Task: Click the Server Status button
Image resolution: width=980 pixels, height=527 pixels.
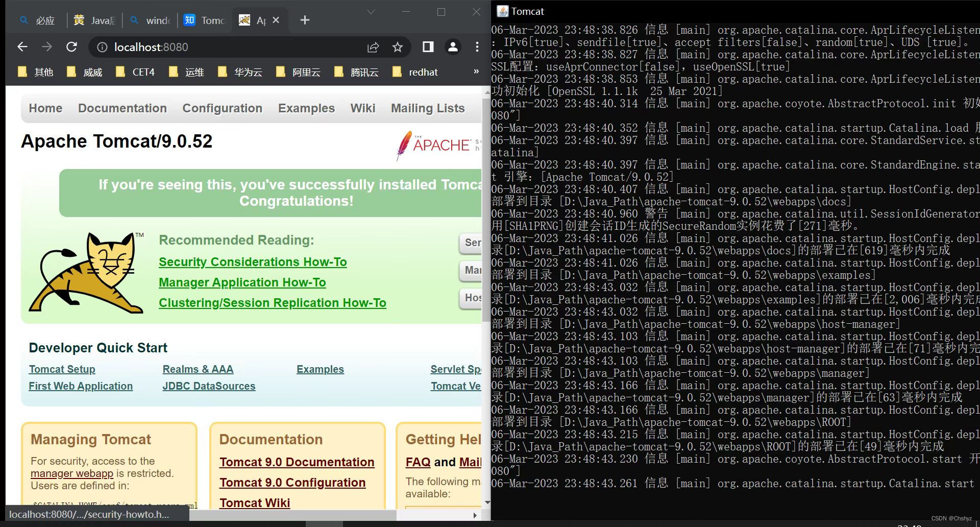Action: pos(471,243)
